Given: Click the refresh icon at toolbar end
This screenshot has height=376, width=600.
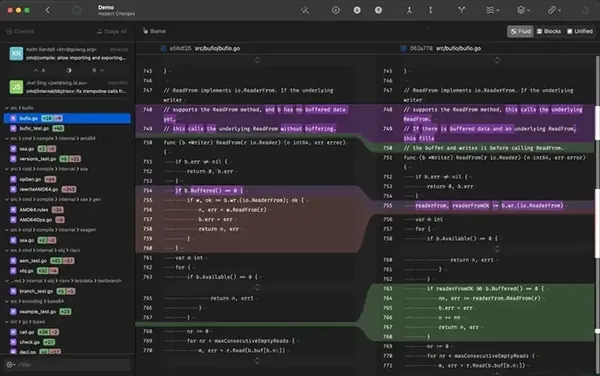Looking at the screenshot, I should pyautogui.click(x=585, y=10).
